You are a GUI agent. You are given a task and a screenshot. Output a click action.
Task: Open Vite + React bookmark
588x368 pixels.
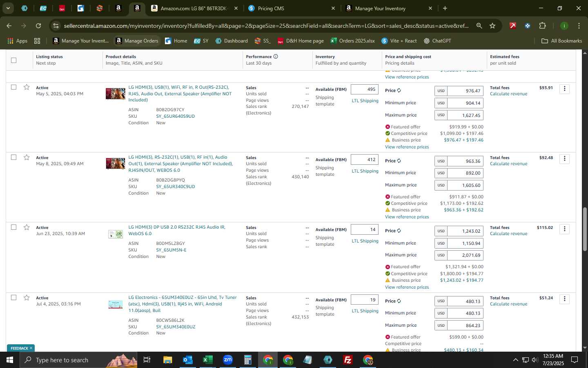click(399, 41)
